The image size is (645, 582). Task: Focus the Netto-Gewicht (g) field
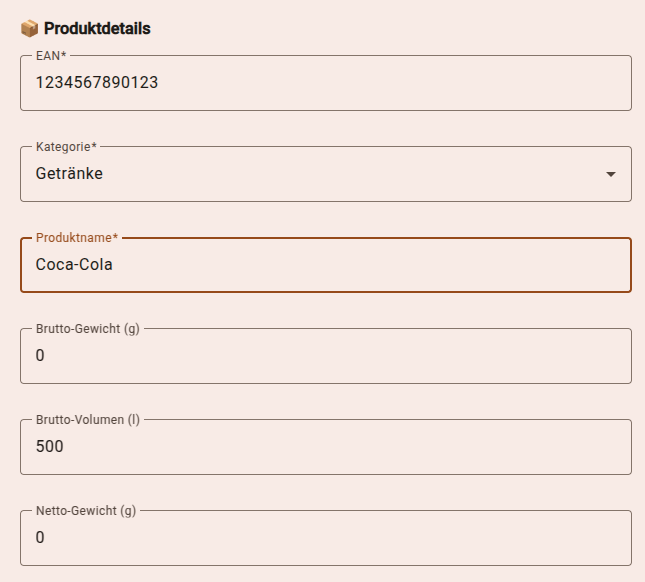coord(325,538)
